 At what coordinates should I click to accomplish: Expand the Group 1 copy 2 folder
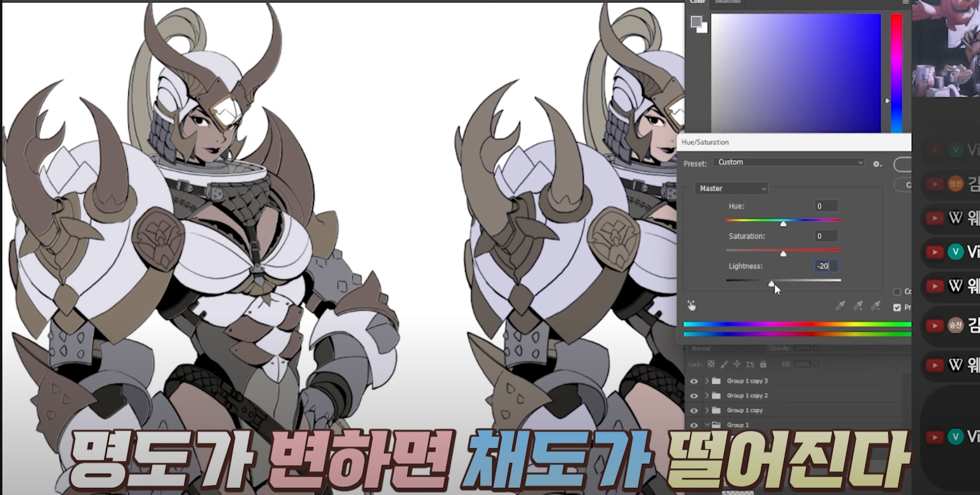pos(707,396)
